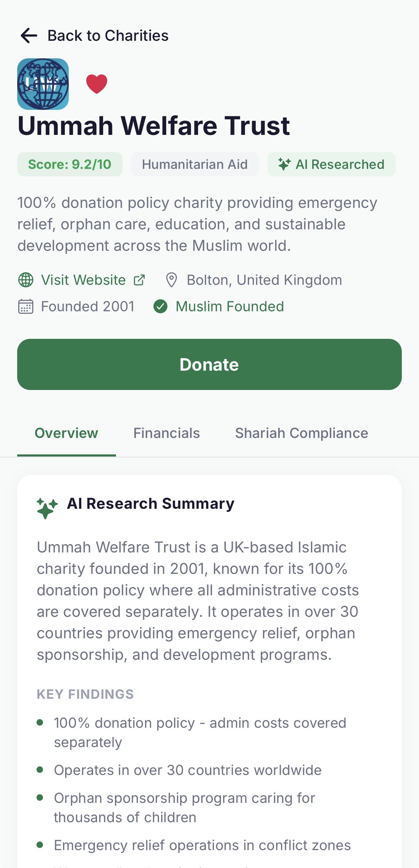Image resolution: width=419 pixels, height=868 pixels.
Task: Tap the calendar icon near Founded 2001
Action: pos(26,307)
